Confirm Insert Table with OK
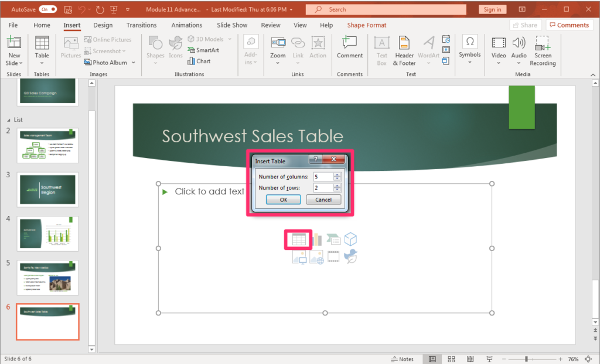 click(x=283, y=199)
